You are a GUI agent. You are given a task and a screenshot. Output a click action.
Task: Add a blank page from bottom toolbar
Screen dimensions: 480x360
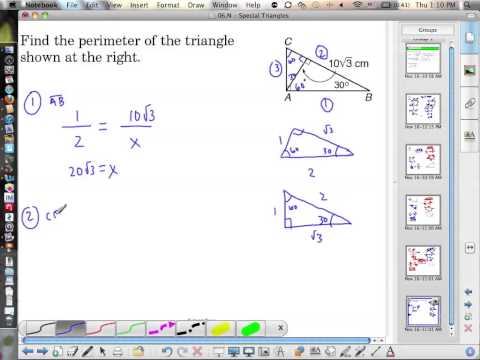point(58,351)
